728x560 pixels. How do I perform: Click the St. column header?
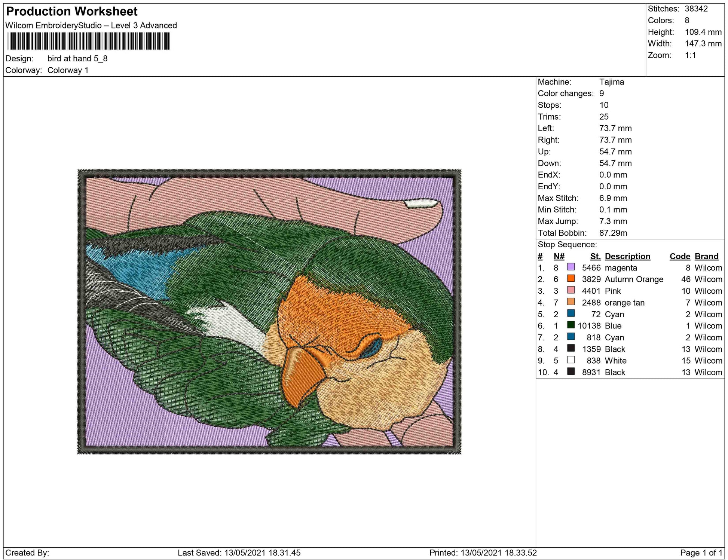(x=595, y=256)
